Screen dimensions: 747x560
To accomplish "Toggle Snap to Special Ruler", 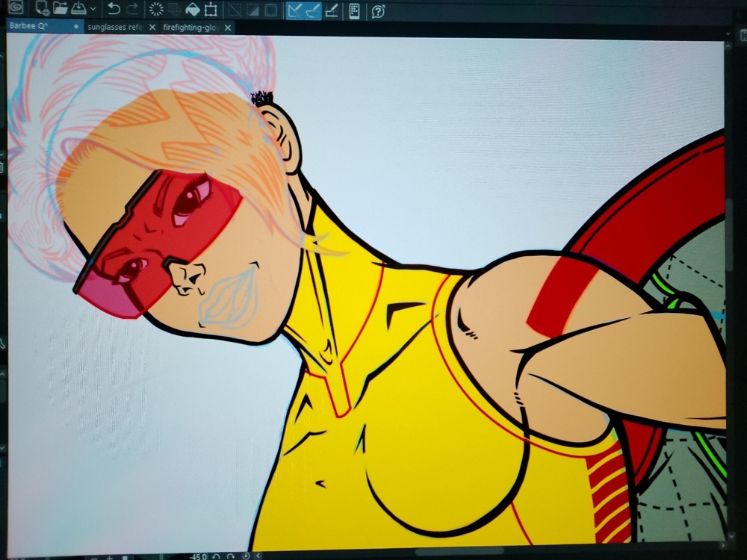I will [x=313, y=10].
